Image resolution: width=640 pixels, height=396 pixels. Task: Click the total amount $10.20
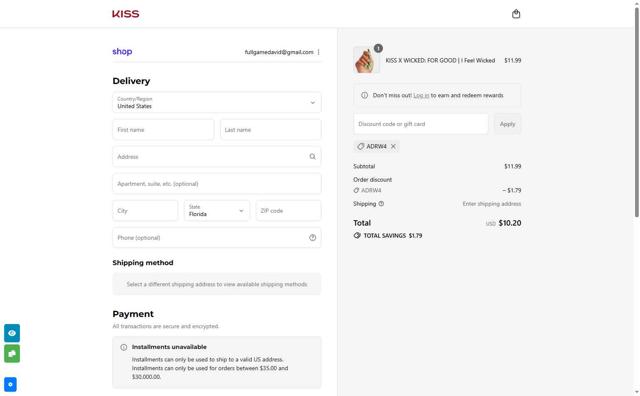click(510, 223)
